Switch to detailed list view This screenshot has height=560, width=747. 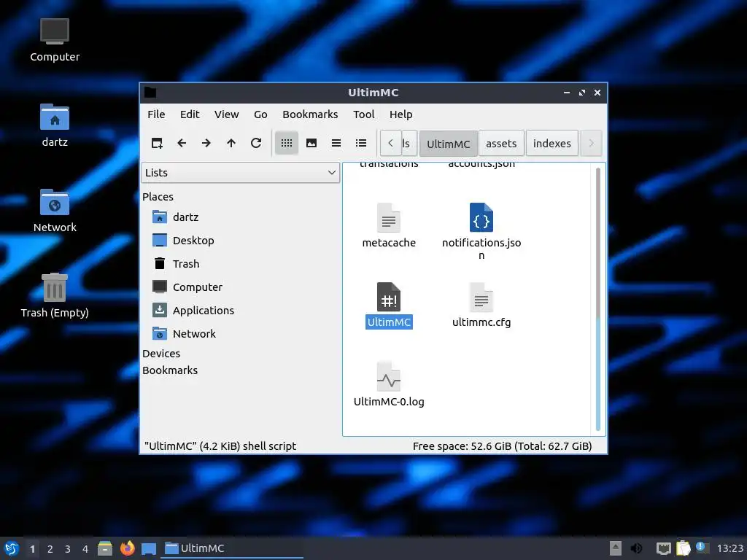(360, 143)
